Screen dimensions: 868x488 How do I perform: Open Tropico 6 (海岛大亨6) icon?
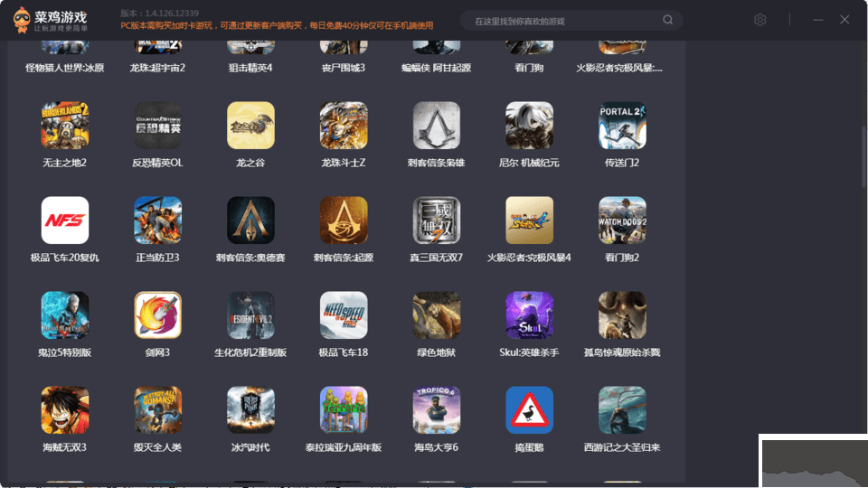[436, 410]
